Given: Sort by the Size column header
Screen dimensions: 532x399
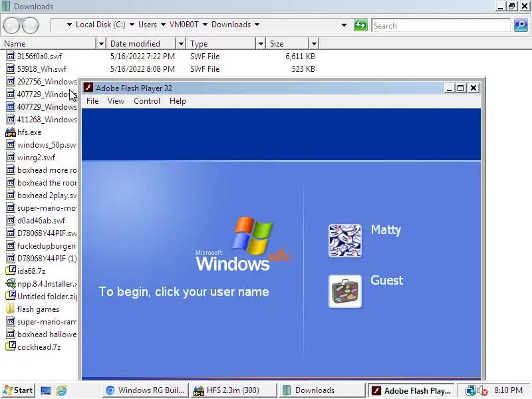Looking at the screenshot, I should [x=288, y=44].
